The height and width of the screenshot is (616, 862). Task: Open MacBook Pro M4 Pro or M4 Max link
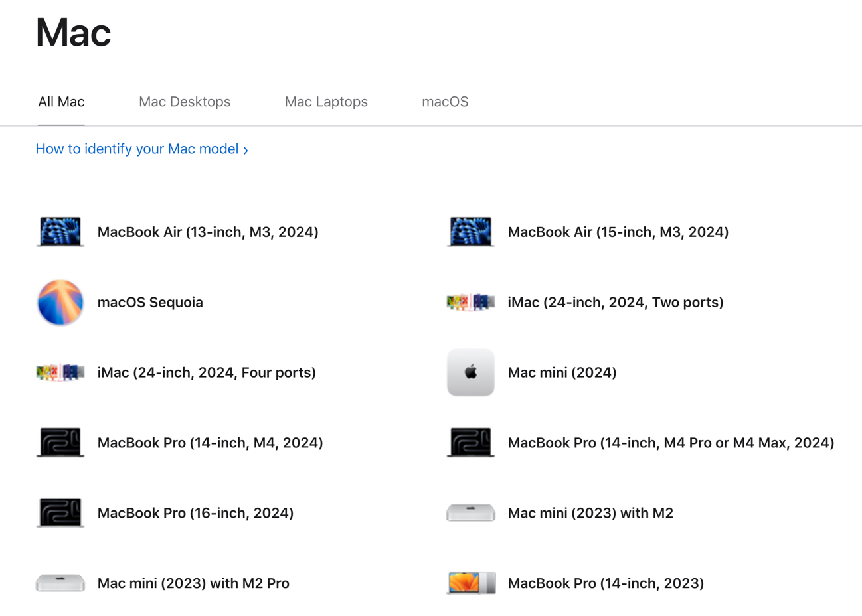pyautogui.click(x=671, y=443)
